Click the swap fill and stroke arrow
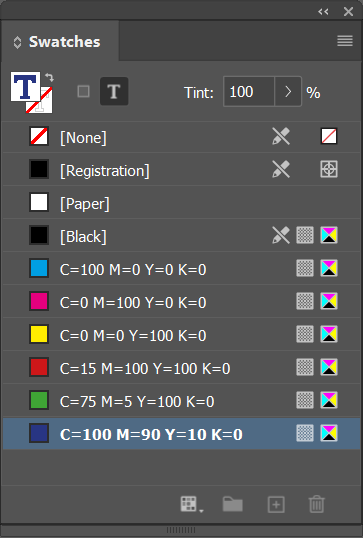363x538 pixels. (x=49, y=78)
